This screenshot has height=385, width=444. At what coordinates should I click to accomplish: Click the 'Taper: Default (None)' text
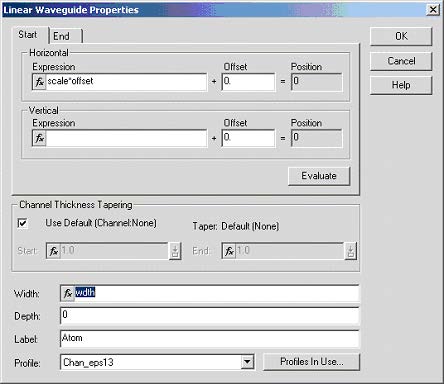point(236,226)
